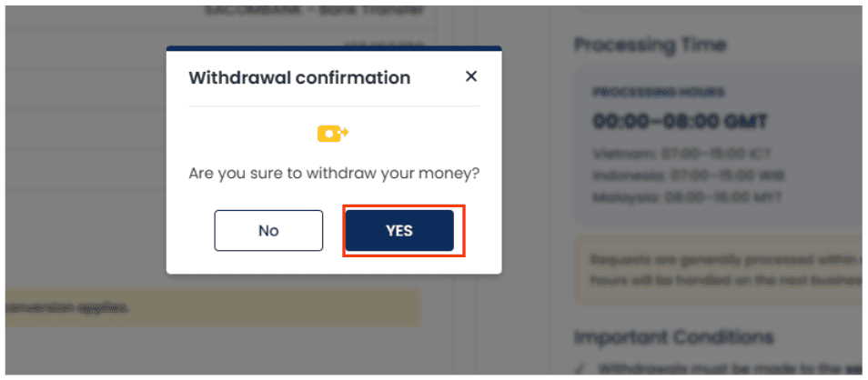Close the Withdrawal confirmation dialog with X
This screenshot has width=868, height=380.
click(x=471, y=76)
